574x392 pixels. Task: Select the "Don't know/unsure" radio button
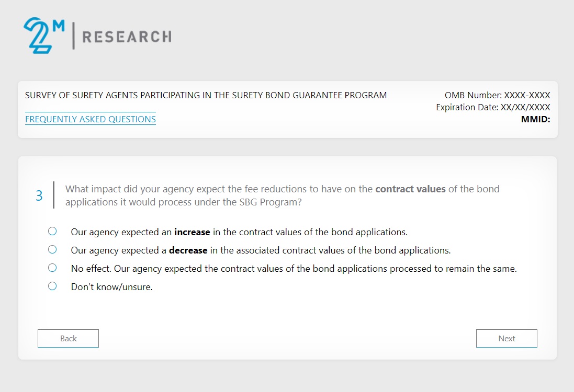click(52, 286)
